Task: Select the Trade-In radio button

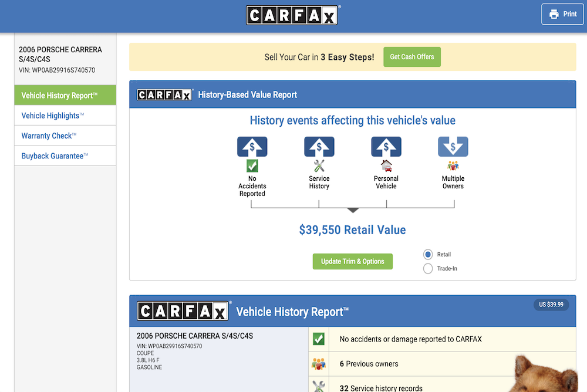Action: pyautogui.click(x=428, y=269)
